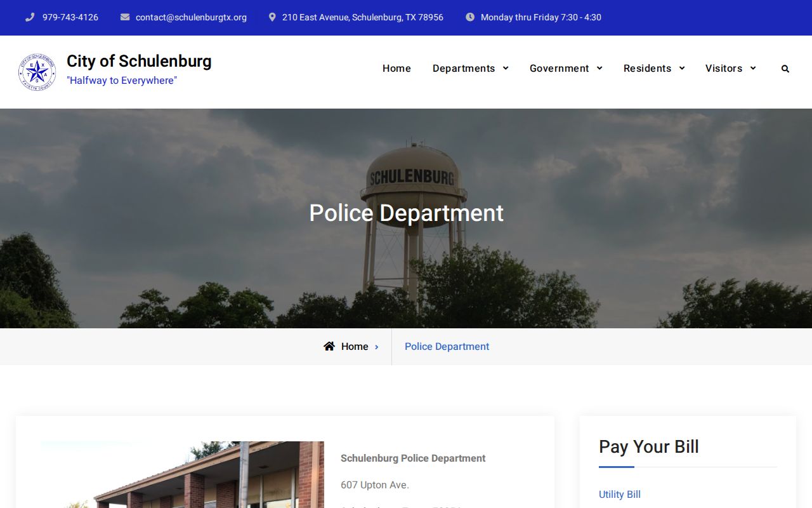Go to Home in breadcrumb
Viewport: 812px width, 508px height.
tap(355, 346)
